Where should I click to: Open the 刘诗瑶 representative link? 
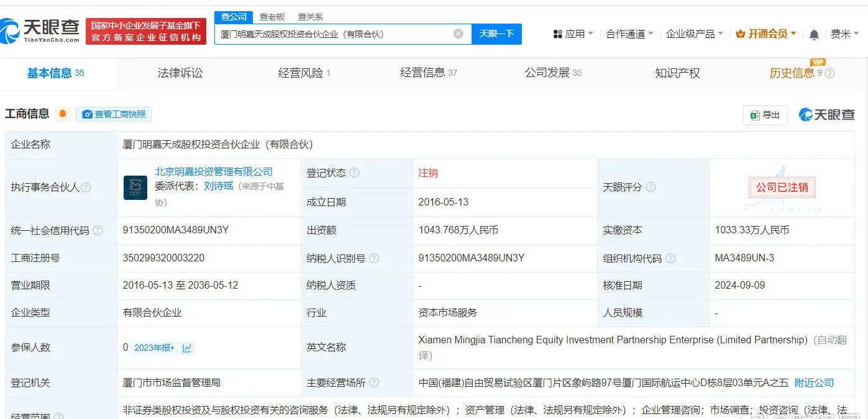click(x=219, y=186)
